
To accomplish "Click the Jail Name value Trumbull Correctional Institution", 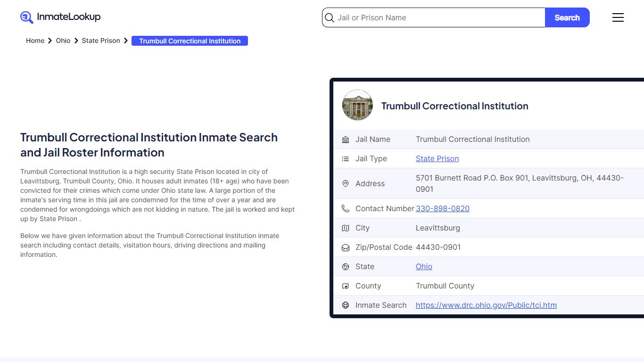I will pyautogui.click(x=473, y=140).
